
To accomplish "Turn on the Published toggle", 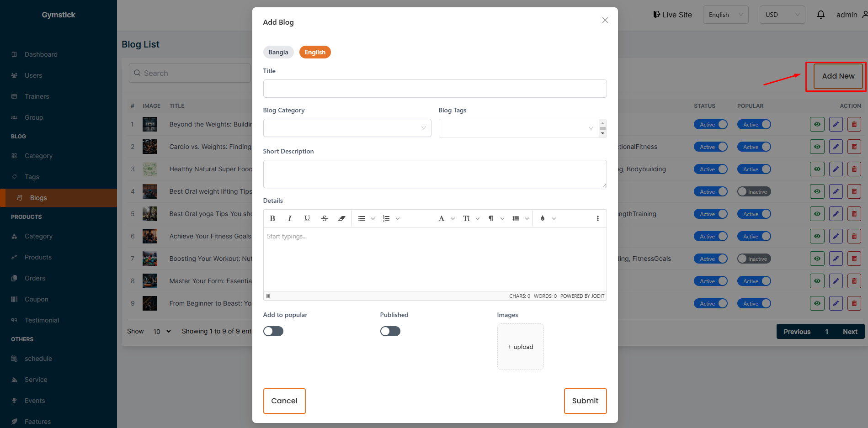I will (390, 331).
